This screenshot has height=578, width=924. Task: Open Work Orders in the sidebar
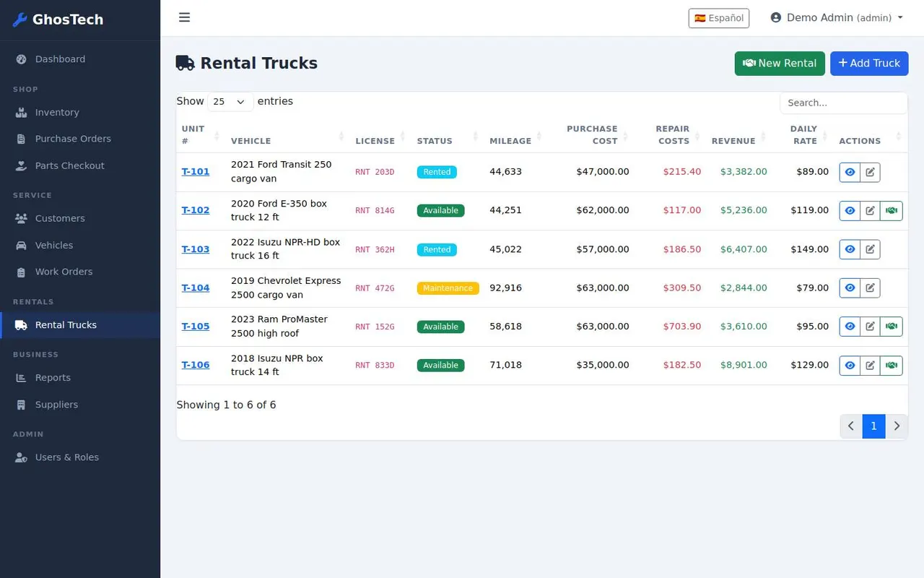click(80, 272)
